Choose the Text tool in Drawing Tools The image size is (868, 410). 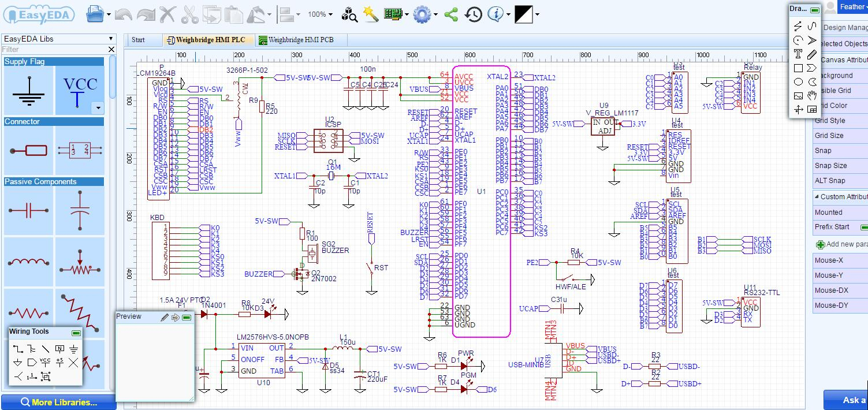[x=798, y=54]
